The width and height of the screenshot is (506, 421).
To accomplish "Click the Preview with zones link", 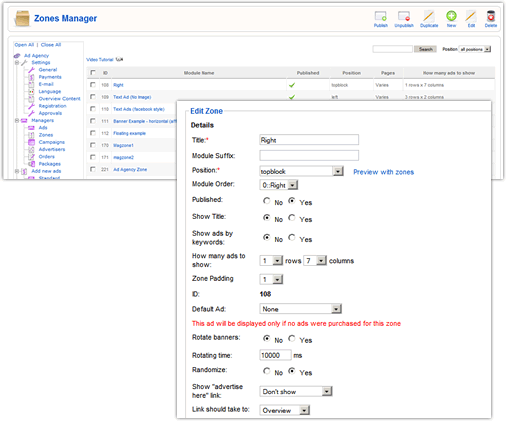I will pos(384,172).
